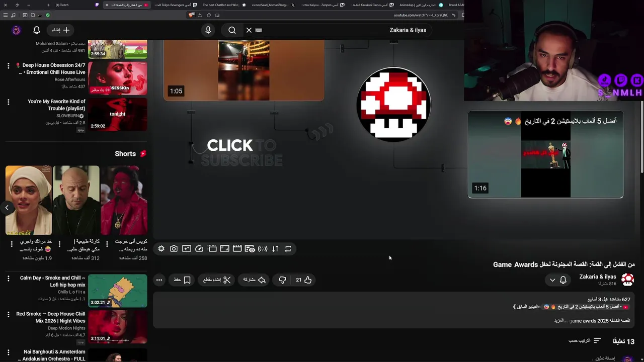Open the account avatar menu

coord(16,30)
